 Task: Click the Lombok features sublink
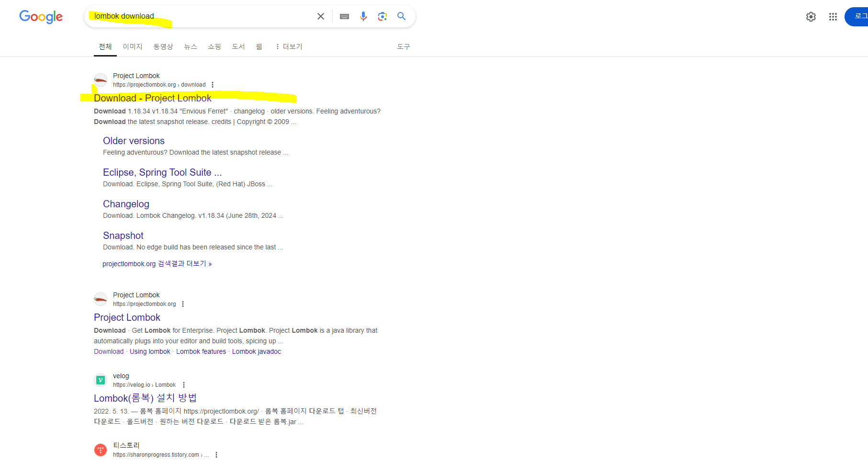(x=201, y=351)
